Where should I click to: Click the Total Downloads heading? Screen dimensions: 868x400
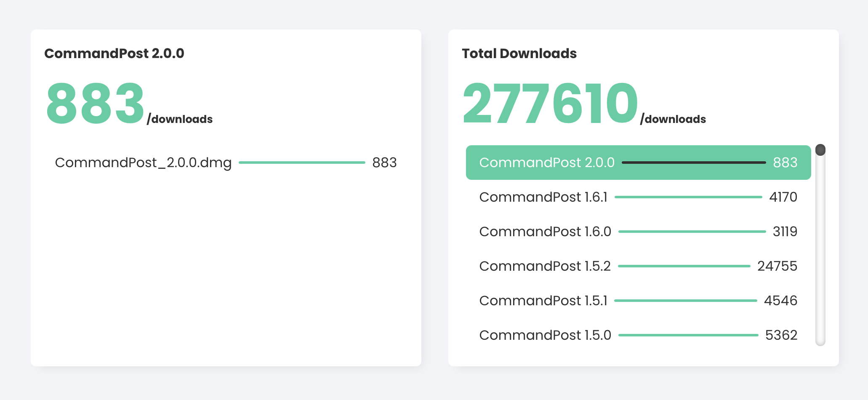point(519,53)
